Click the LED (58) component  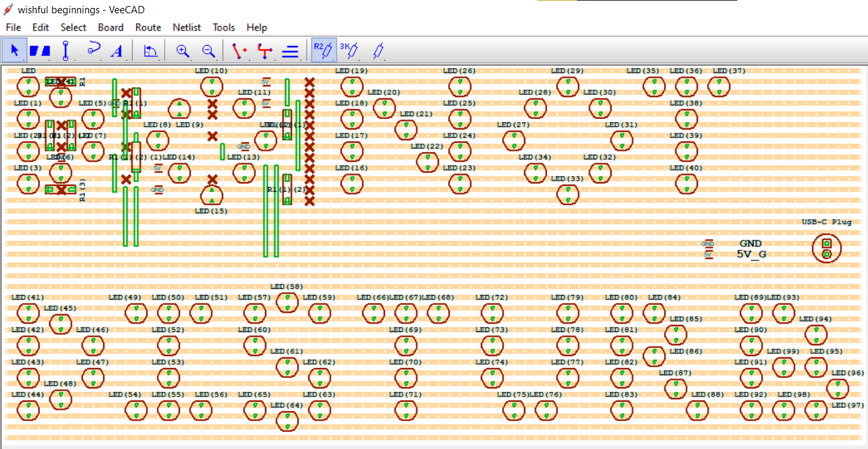[x=287, y=302]
